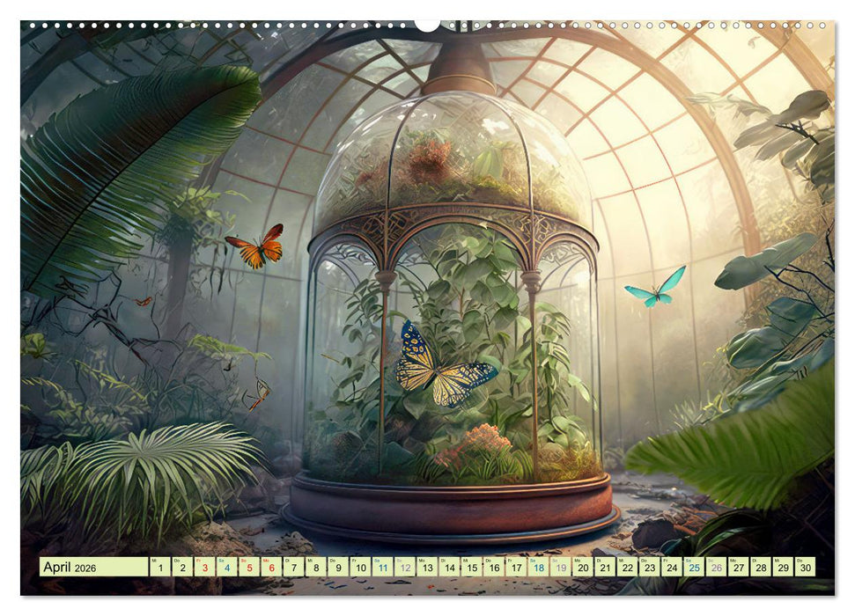Select the blue Saturday date 25
The image size is (855, 616).
[x=695, y=568]
